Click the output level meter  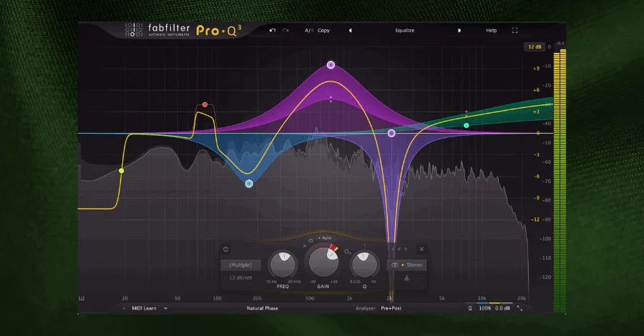tap(560, 181)
